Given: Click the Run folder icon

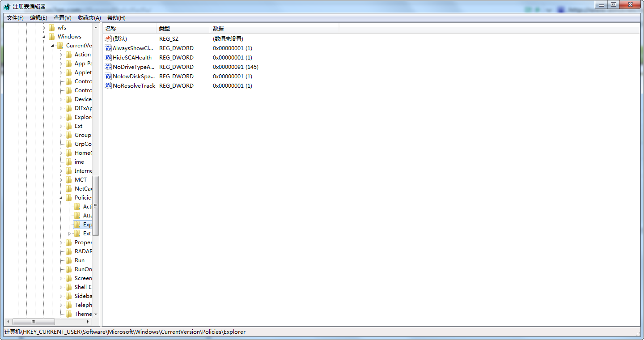Looking at the screenshot, I should coord(68,260).
